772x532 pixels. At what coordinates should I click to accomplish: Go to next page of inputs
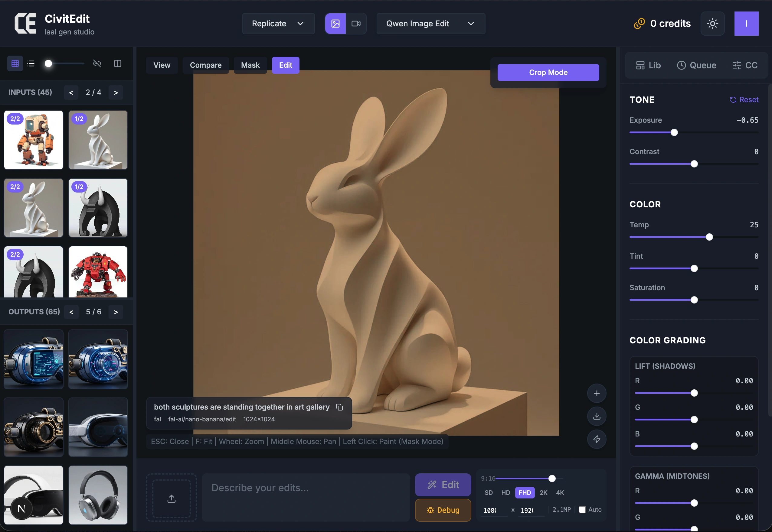click(x=116, y=93)
